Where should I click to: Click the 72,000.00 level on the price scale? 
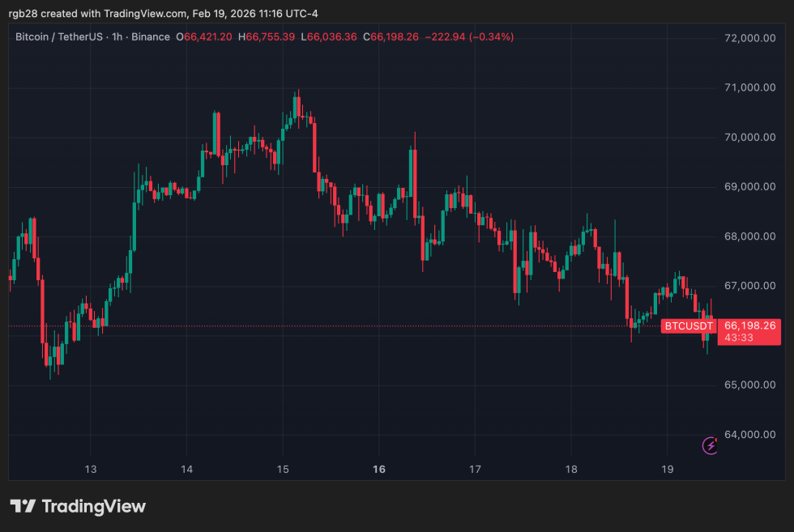tap(751, 37)
